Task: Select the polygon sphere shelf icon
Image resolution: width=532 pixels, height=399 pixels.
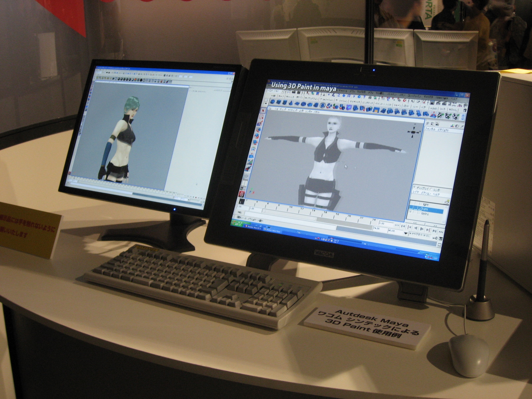Action: point(272,102)
